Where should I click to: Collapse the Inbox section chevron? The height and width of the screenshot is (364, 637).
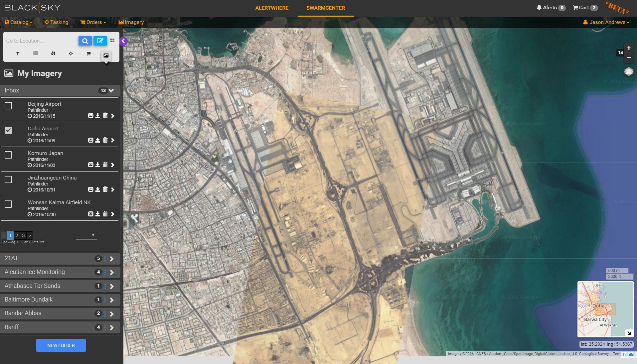tap(111, 90)
